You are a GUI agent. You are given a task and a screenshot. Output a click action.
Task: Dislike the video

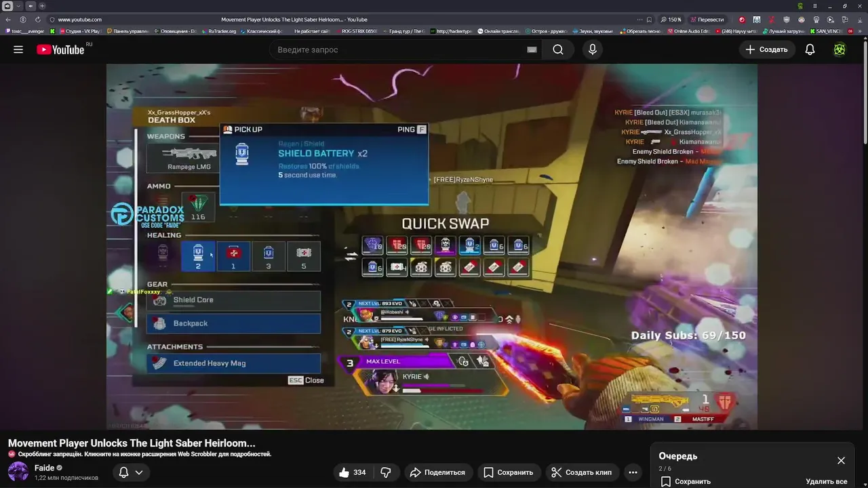pyautogui.click(x=386, y=472)
